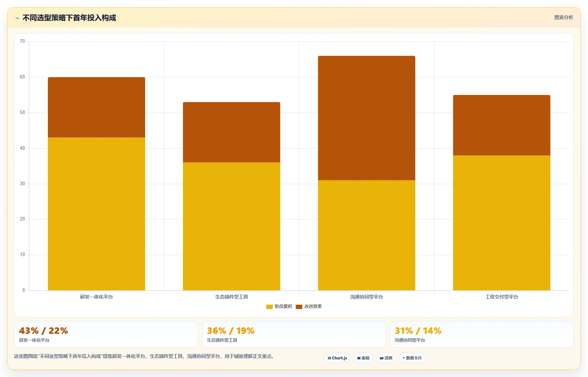588x377 pixels.
Task: Click the yellow 阶段累积 legend swatch
Action: (269, 307)
